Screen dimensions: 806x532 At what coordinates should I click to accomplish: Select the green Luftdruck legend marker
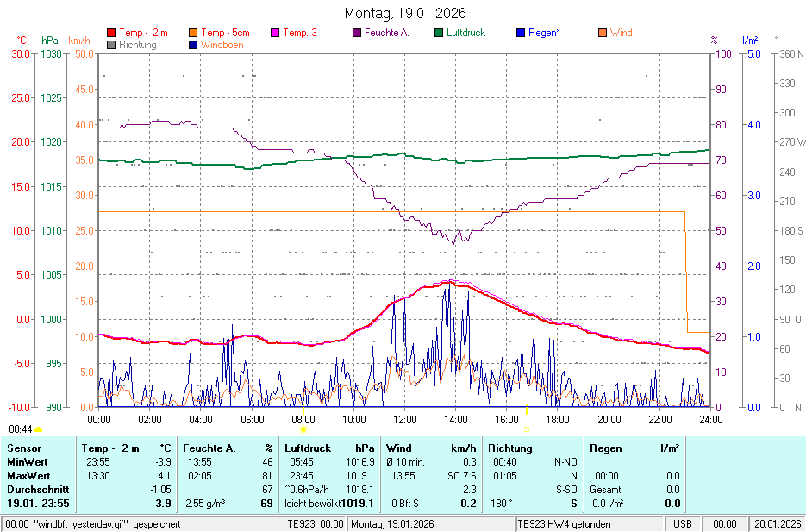(x=439, y=33)
